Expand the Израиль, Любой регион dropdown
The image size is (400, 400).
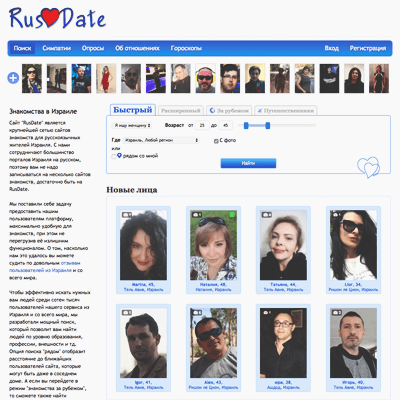coord(161,140)
